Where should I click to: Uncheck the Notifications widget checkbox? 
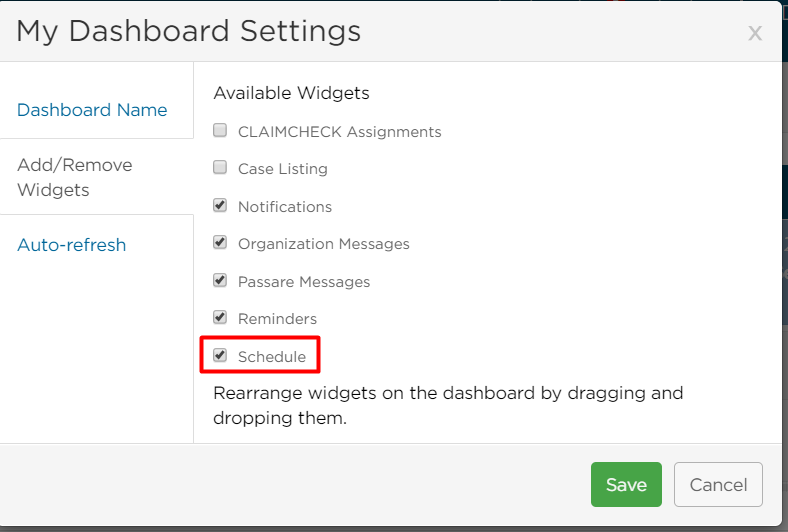[220, 205]
